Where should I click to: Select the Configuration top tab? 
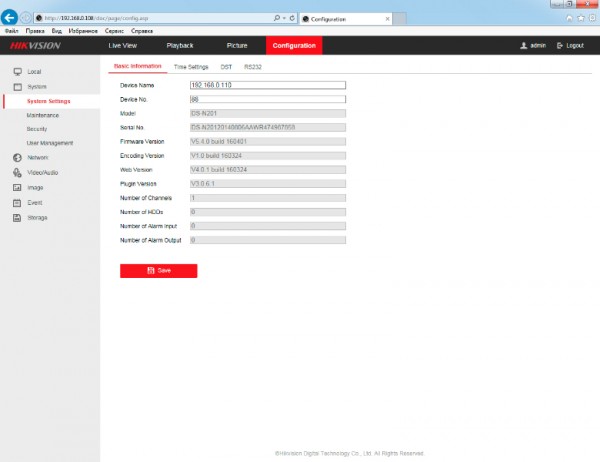pyautogui.click(x=294, y=46)
